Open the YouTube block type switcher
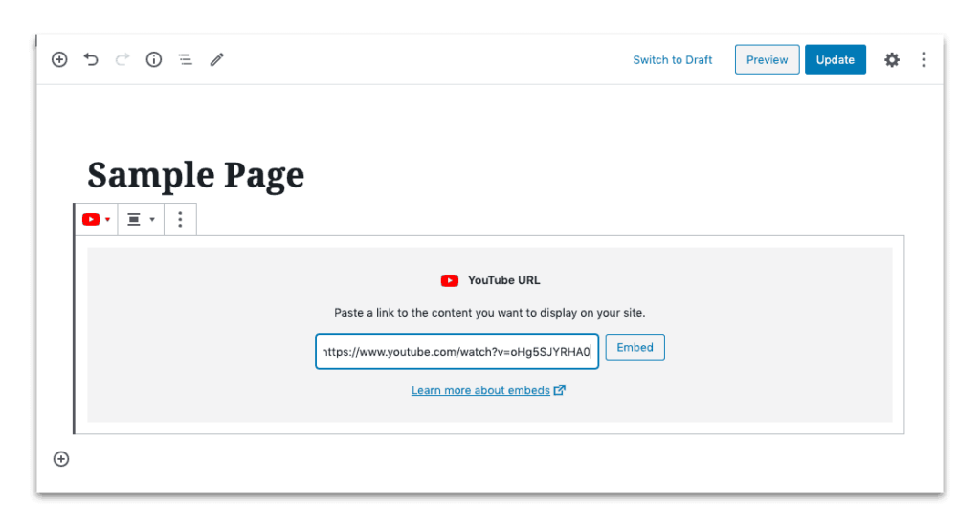This screenshot has width=980, height=529. 97,219
